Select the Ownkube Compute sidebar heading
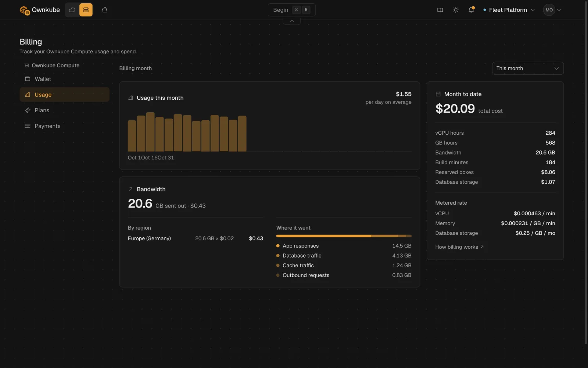This screenshot has width=588, height=368. 52,66
